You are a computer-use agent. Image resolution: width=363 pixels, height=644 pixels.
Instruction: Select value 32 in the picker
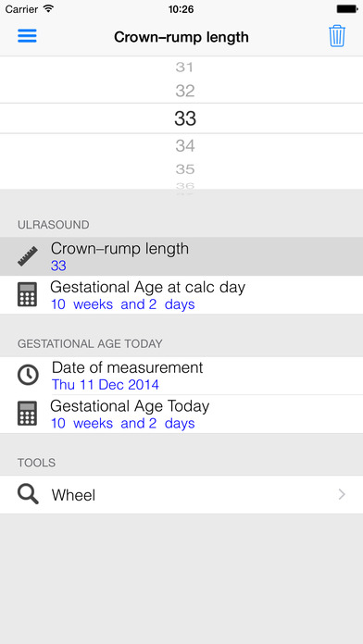(x=184, y=91)
